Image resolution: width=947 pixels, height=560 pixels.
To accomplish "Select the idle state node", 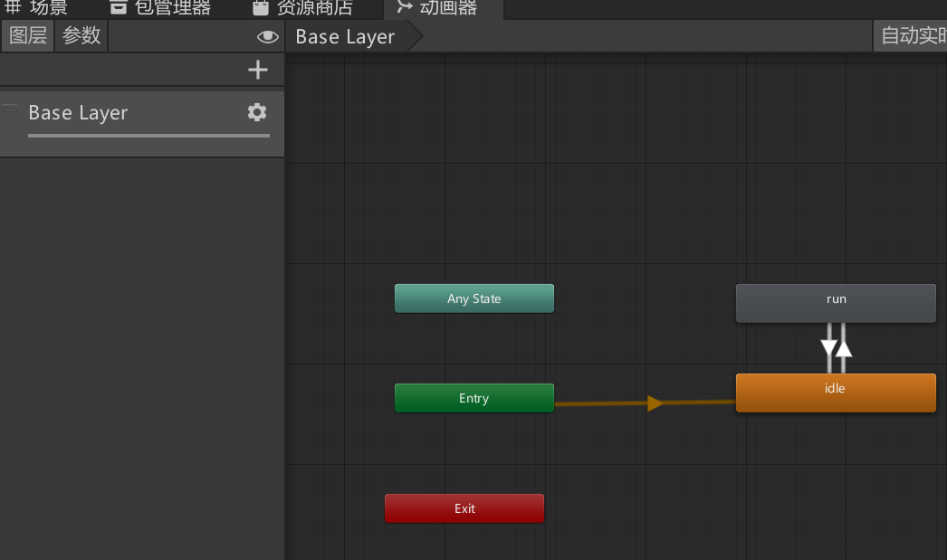I will (836, 393).
